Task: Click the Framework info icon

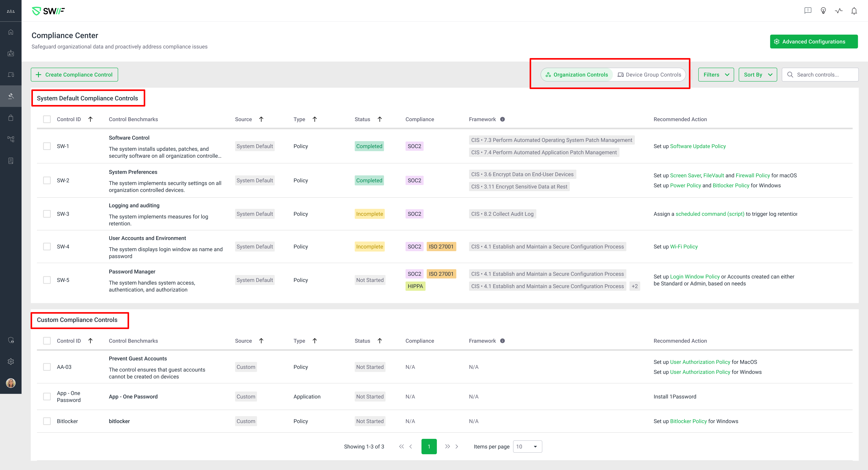Action: click(x=502, y=119)
